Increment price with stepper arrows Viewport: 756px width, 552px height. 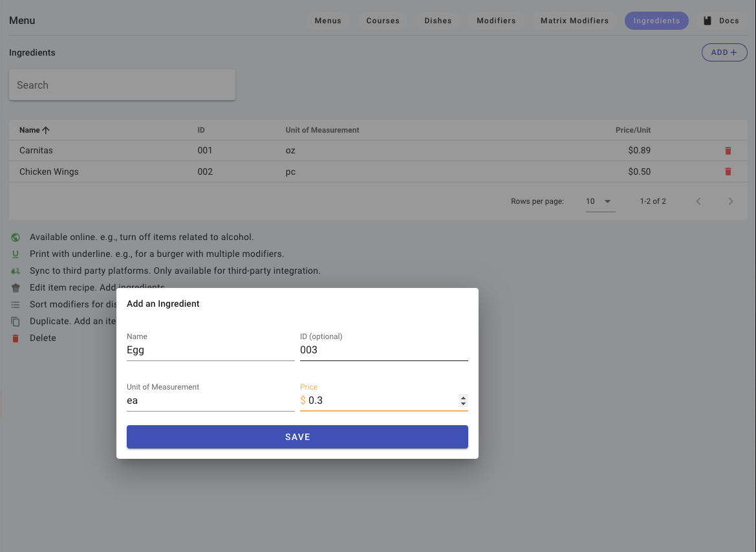point(463,397)
